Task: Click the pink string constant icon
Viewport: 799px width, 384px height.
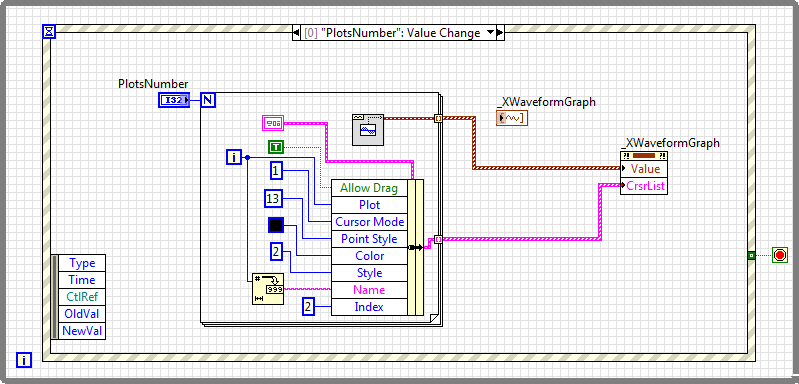Action: [x=274, y=123]
